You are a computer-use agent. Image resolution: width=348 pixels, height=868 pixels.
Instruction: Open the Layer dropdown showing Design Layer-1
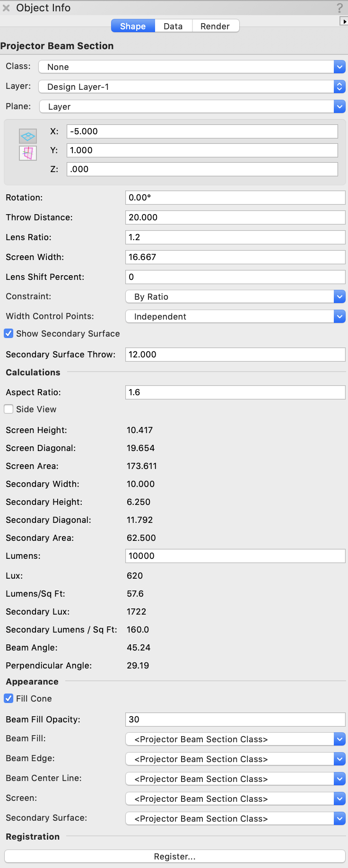coord(191,87)
